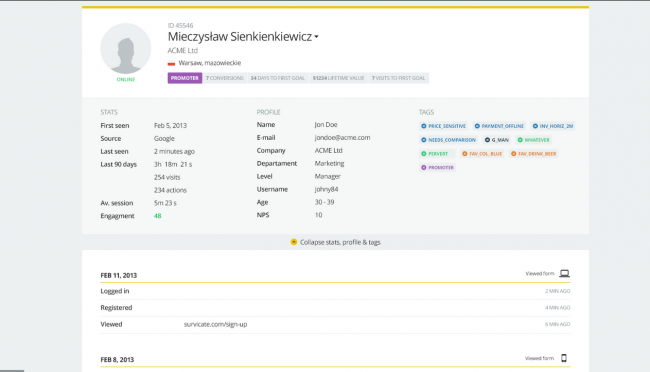Click the icon on FAV_DRINK_BEER tag
Image resolution: width=650 pixels, height=372 pixels.
514,154
